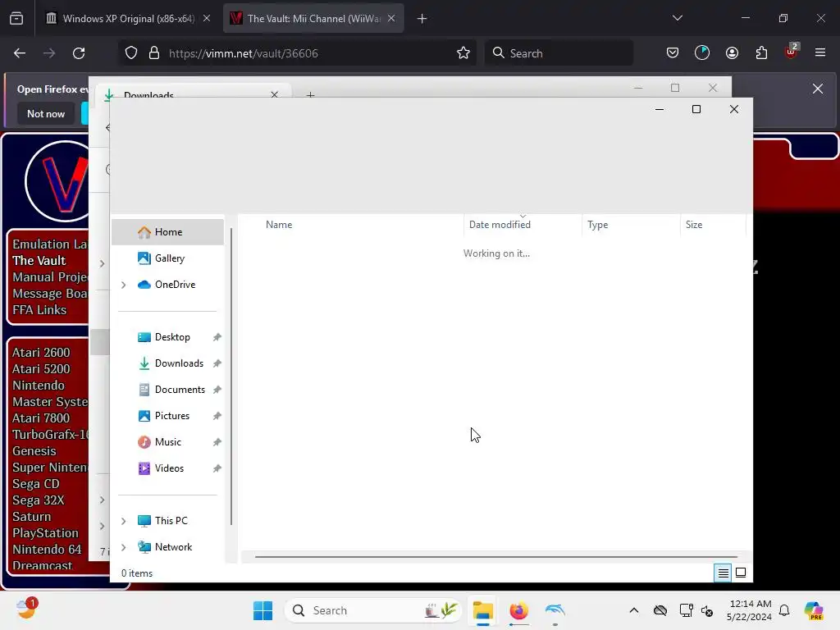Click the pin icon next to Videos

coord(217,468)
